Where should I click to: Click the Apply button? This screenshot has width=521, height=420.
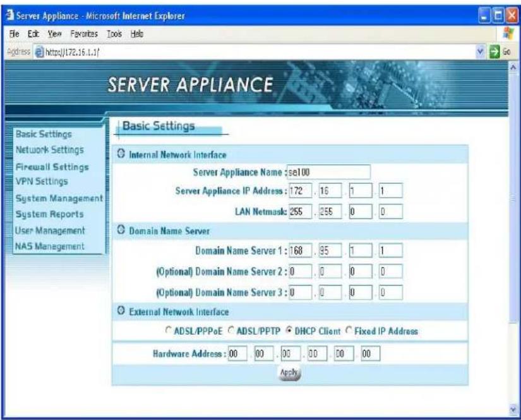(289, 373)
